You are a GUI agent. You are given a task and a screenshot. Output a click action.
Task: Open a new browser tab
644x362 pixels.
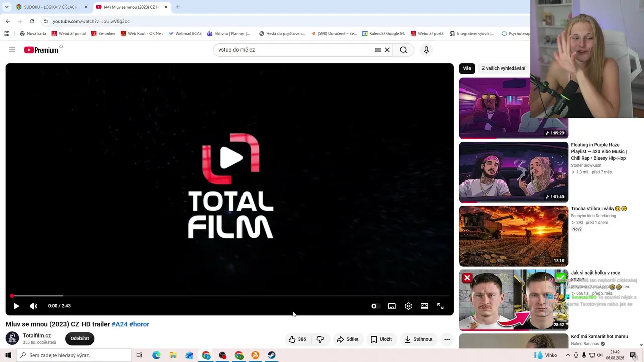coord(178,7)
